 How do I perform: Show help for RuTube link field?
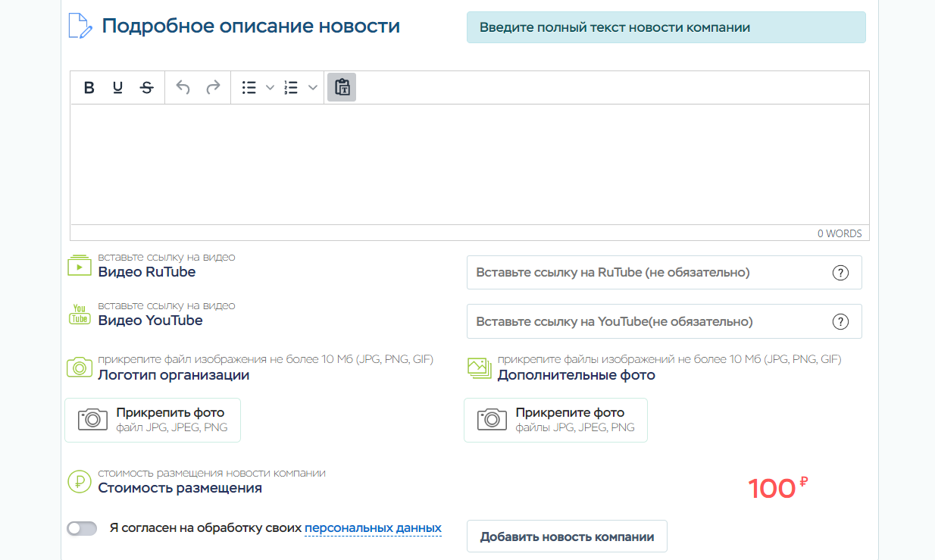click(840, 273)
